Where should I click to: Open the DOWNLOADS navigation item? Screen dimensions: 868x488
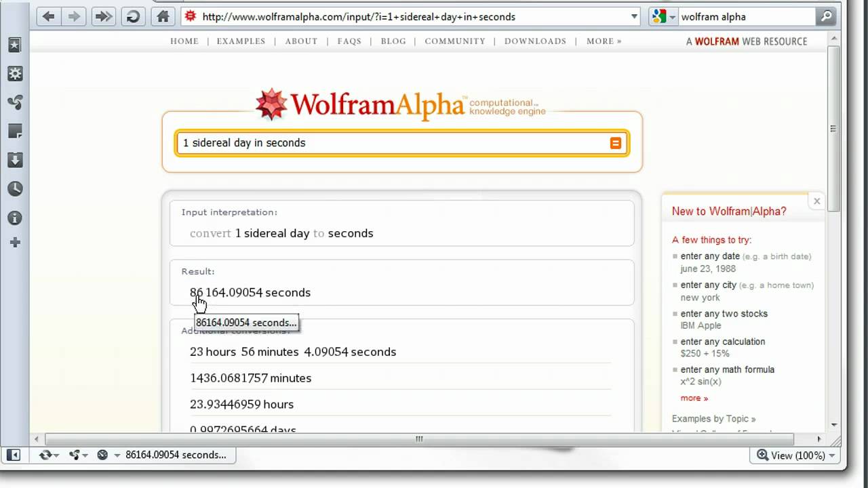click(x=535, y=41)
